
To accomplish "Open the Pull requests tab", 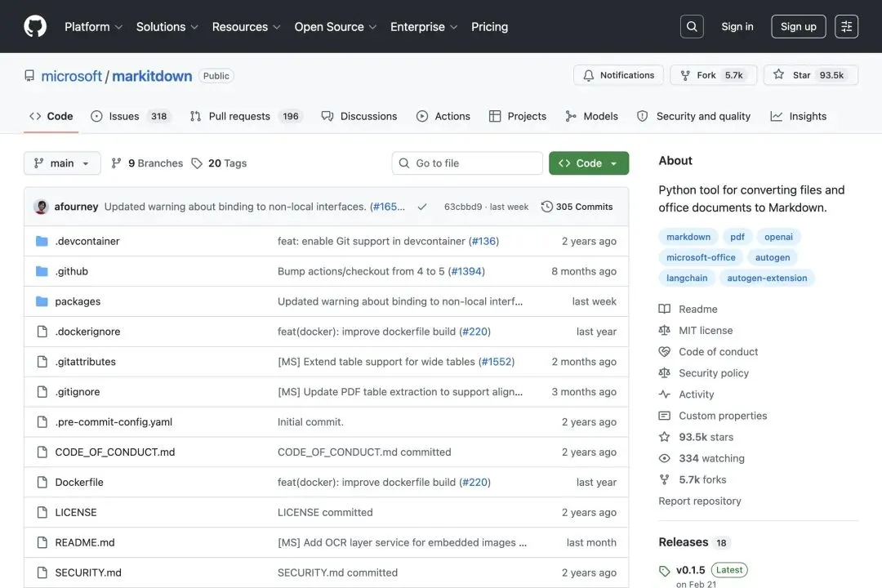I will point(238,116).
